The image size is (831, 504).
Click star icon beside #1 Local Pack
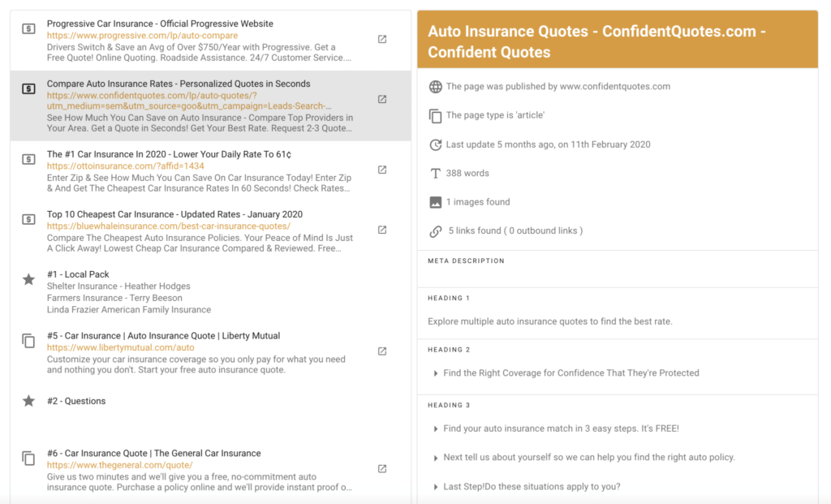tap(28, 279)
